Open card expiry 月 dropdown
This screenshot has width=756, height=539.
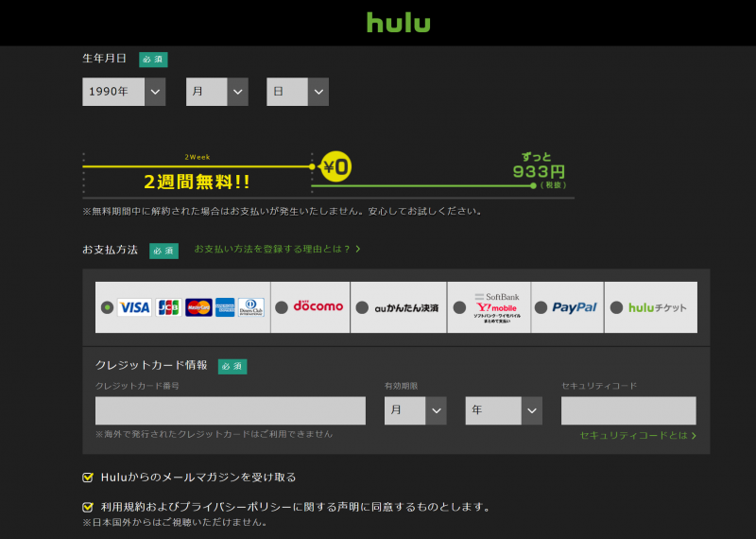click(x=415, y=410)
